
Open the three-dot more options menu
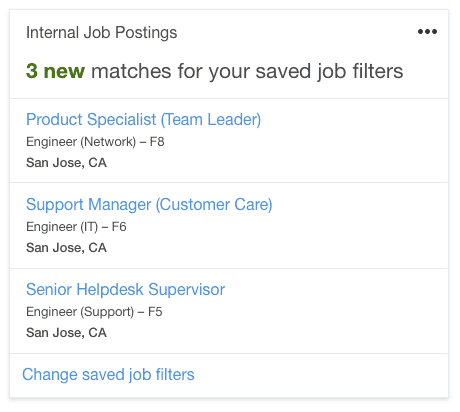pyautogui.click(x=427, y=32)
